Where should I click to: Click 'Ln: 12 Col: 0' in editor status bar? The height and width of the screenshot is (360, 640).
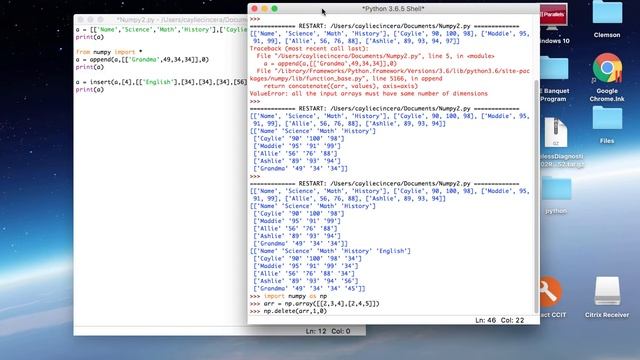(328, 331)
